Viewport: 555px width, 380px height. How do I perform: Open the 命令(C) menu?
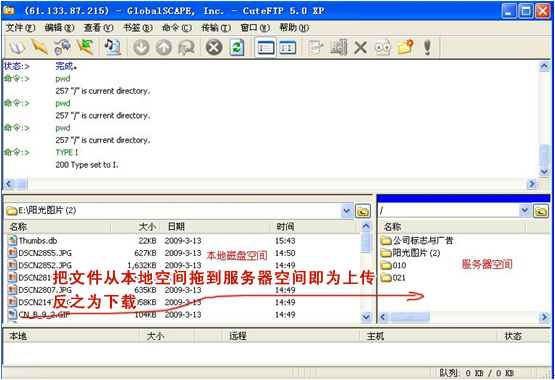tap(177, 28)
